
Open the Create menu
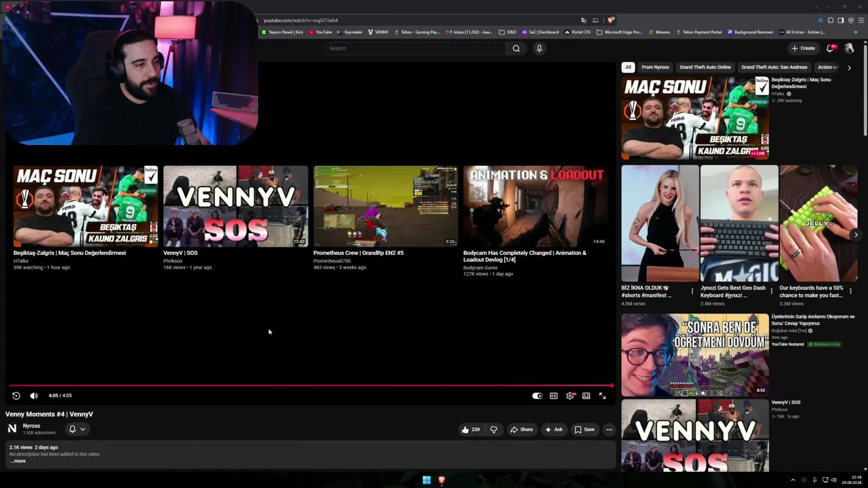(x=803, y=48)
